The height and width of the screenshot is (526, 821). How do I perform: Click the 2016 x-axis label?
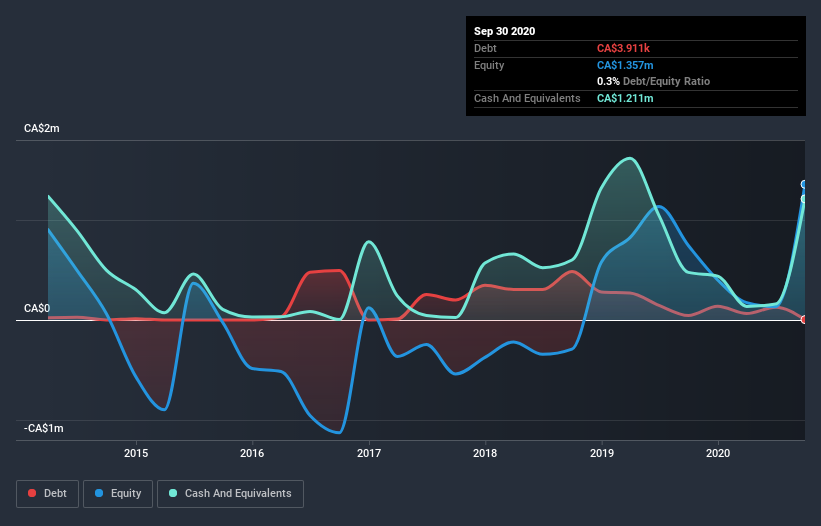(x=252, y=453)
